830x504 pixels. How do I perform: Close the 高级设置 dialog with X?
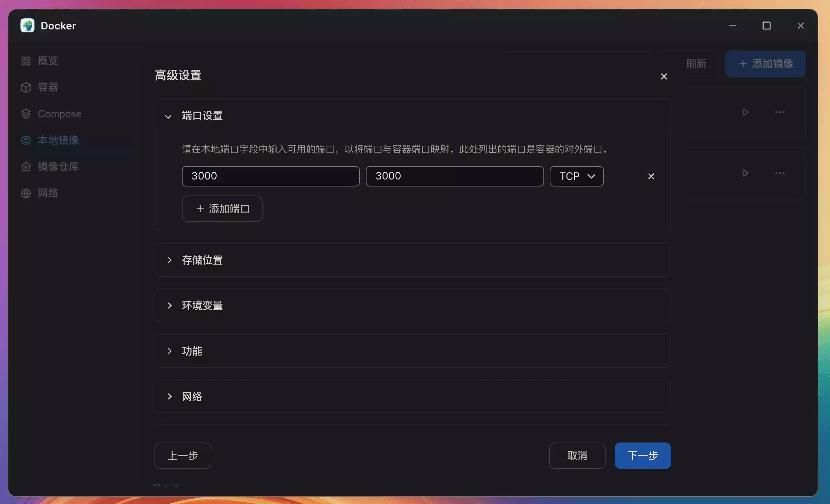[x=663, y=77]
